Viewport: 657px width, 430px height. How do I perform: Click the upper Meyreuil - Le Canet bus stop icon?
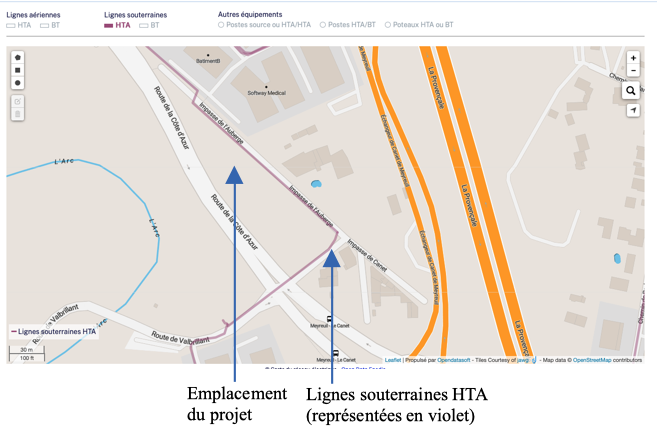coord(329,319)
